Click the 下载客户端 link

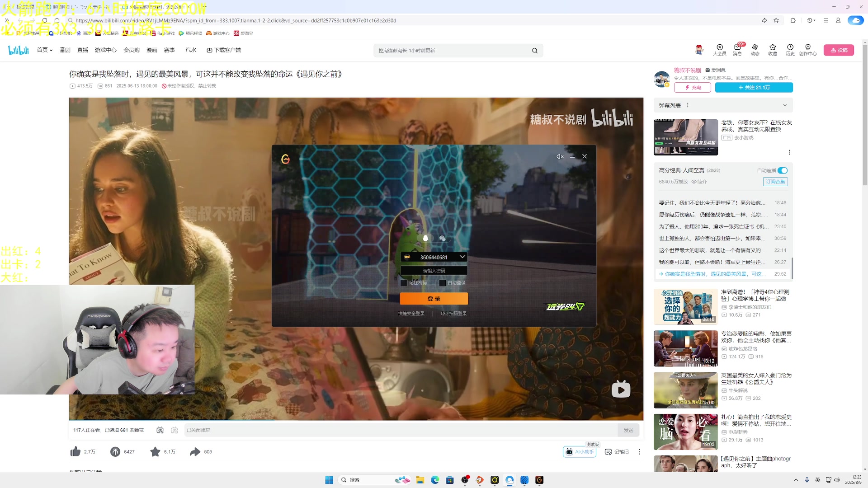pyautogui.click(x=224, y=50)
